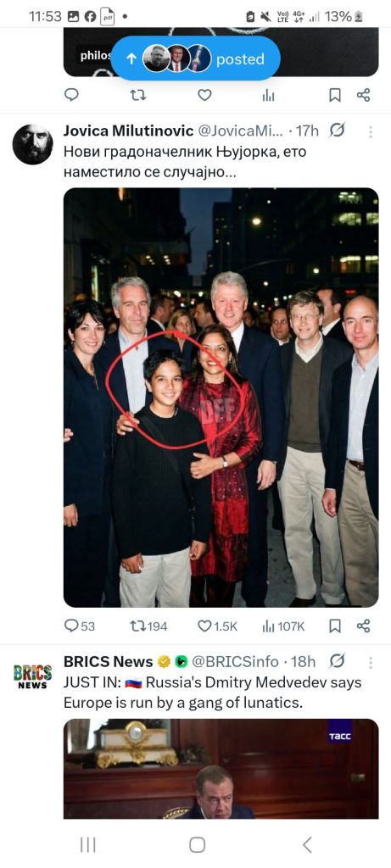Image resolution: width=391 pixels, height=868 pixels.
Task: Repost the topmost partially visible post
Action: 138,95
